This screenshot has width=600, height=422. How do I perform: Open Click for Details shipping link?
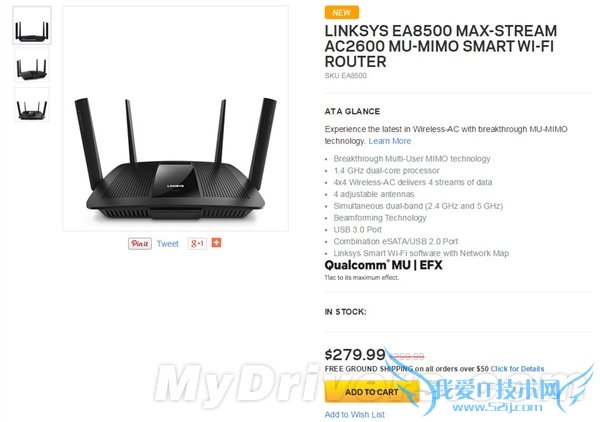[517, 369]
